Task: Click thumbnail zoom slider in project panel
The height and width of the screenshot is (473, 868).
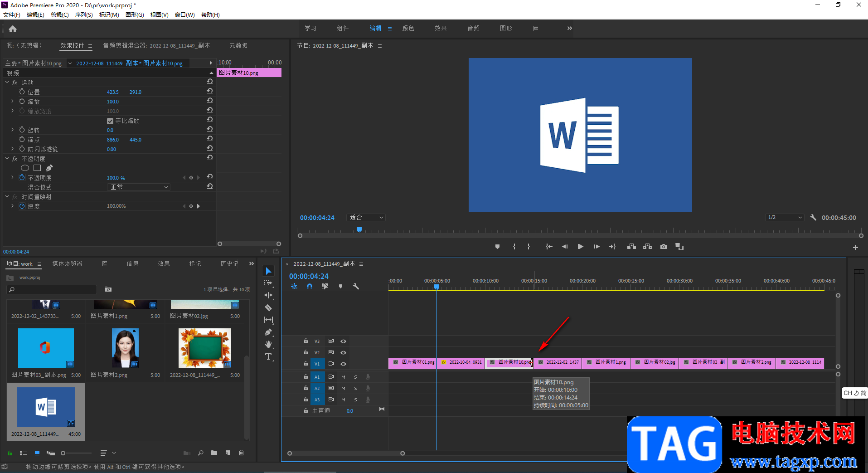Action: pos(76,453)
